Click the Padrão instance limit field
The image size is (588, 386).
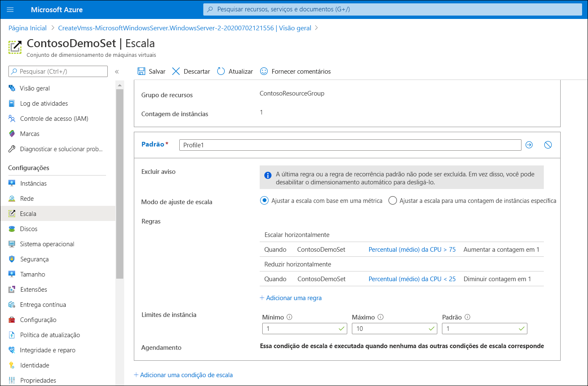(484, 329)
